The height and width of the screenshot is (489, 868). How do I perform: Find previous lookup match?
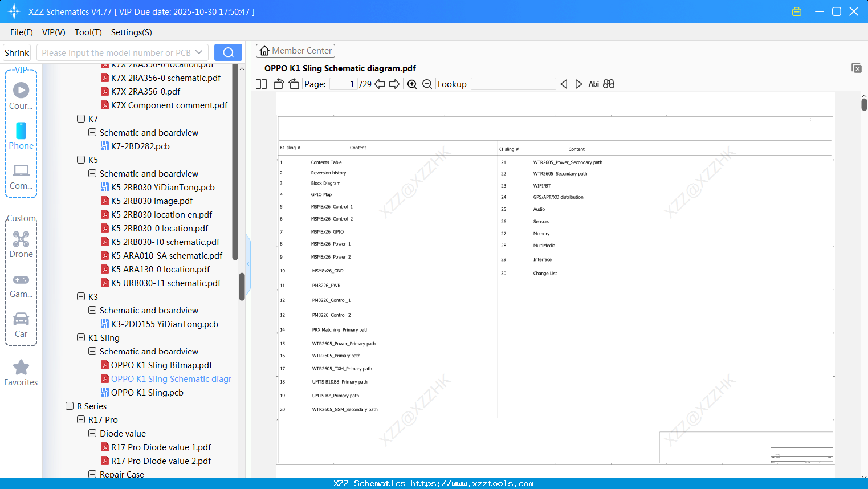[x=564, y=84]
